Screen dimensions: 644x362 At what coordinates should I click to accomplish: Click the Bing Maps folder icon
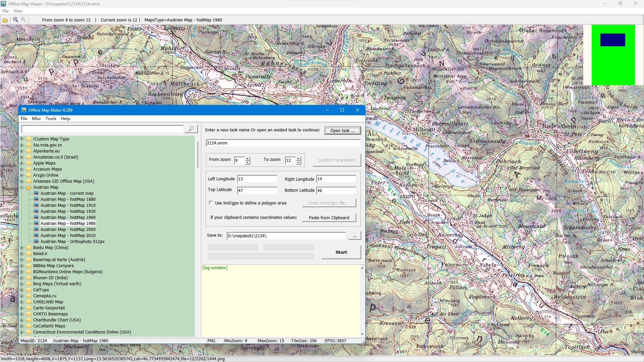pyautogui.click(x=29, y=284)
